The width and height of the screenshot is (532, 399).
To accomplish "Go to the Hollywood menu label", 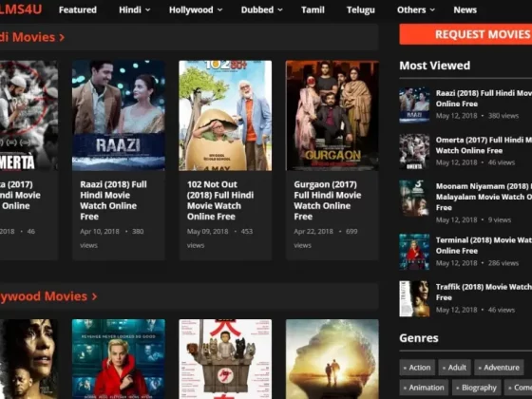I will pyautogui.click(x=191, y=9).
